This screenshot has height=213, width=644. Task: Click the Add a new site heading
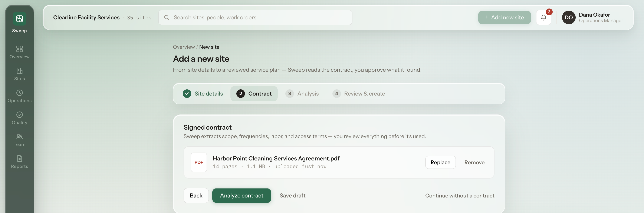click(201, 59)
